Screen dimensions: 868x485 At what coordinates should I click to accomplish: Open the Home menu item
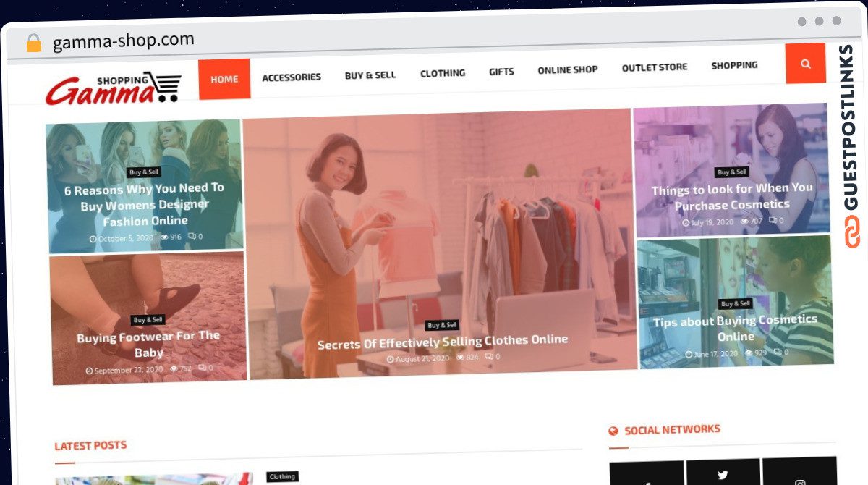click(224, 79)
